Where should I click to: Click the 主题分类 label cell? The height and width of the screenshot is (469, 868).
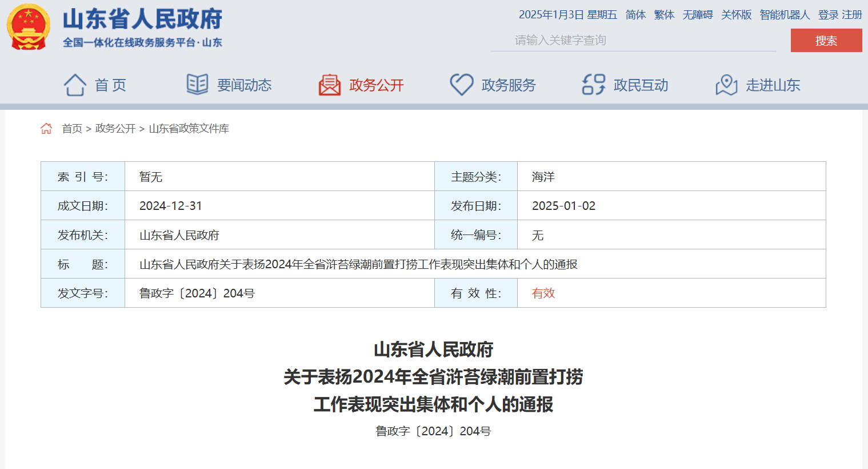click(x=476, y=177)
